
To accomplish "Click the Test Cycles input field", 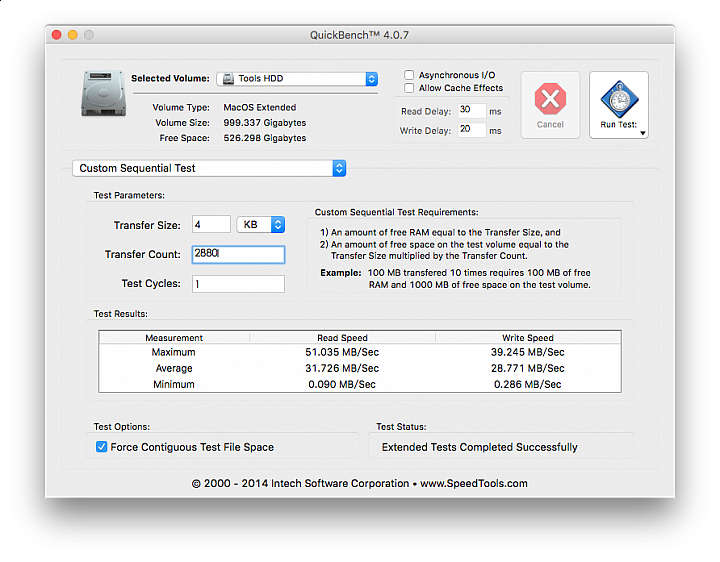I will pos(238,284).
